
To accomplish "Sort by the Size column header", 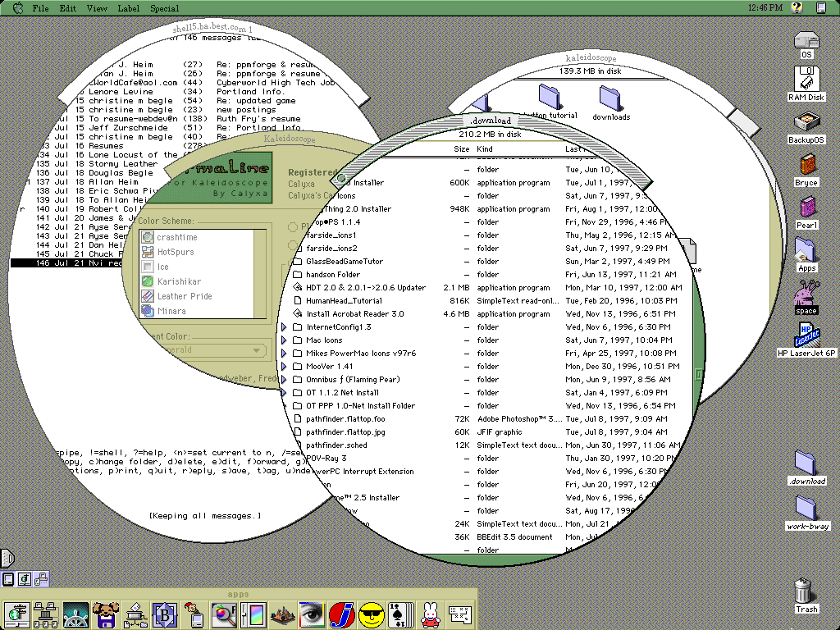I will [461, 149].
